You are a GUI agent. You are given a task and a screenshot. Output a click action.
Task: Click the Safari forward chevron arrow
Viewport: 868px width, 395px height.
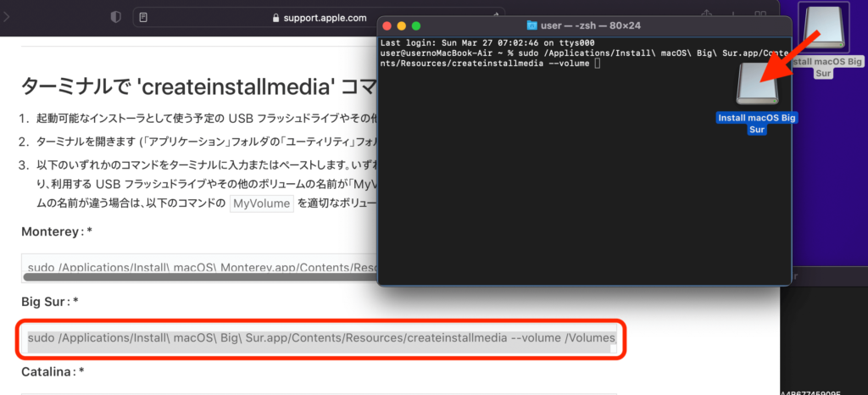(x=6, y=17)
